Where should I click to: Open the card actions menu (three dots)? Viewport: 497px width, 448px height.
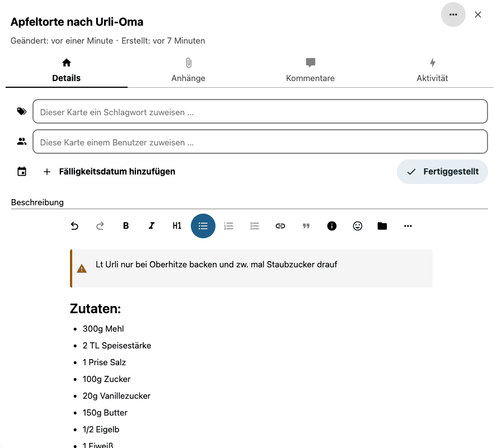[453, 15]
